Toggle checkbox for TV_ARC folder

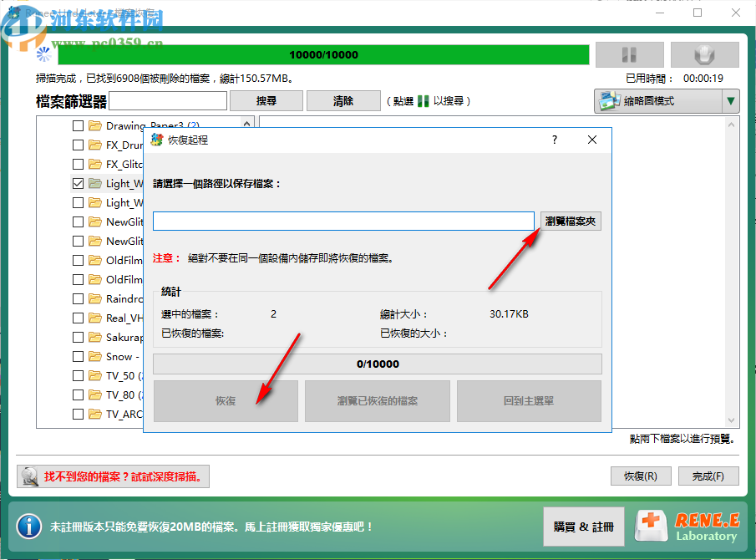pyautogui.click(x=78, y=414)
